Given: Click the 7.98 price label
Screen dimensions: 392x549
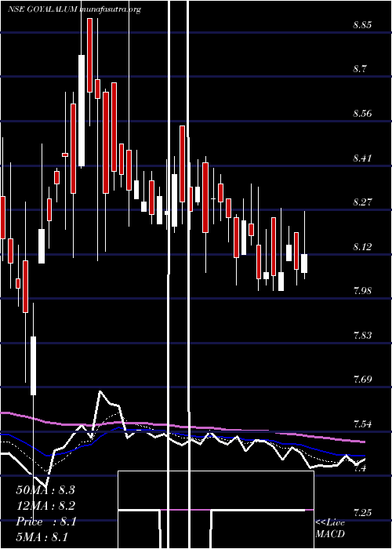Looking at the screenshot, I should click(362, 291).
